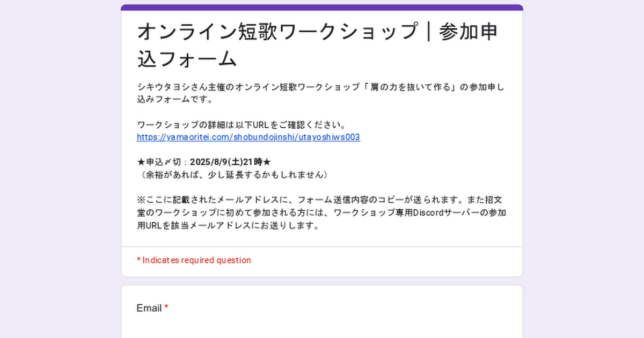The height and width of the screenshot is (338, 644).
Task: Open the yamaoritei.com workshop details link
Action: pyautogui.click(x=248, y=137)
